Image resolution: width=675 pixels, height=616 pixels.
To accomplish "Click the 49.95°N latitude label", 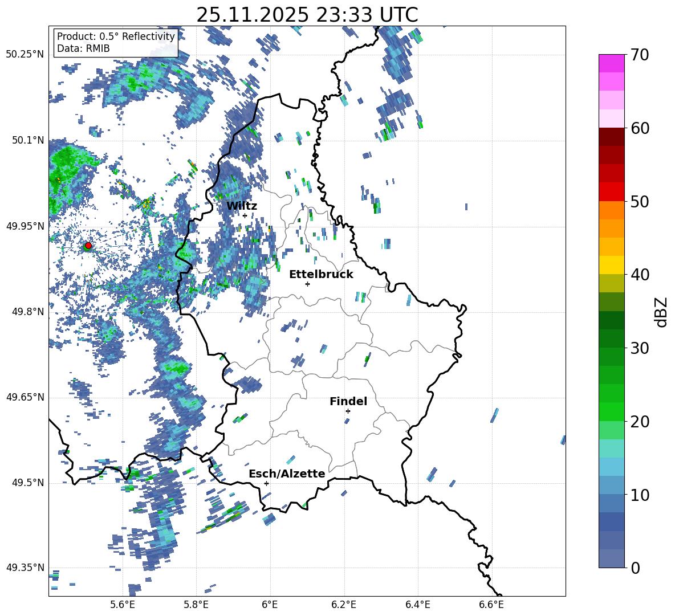I will [25, 226].
